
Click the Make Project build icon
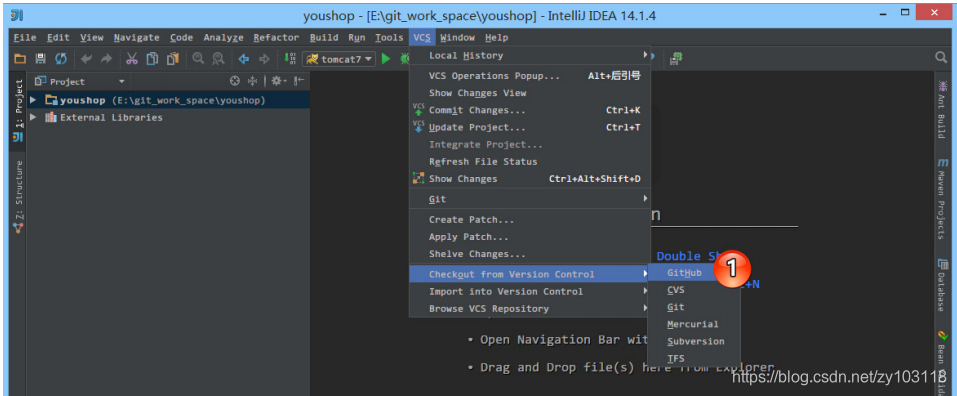290,59
